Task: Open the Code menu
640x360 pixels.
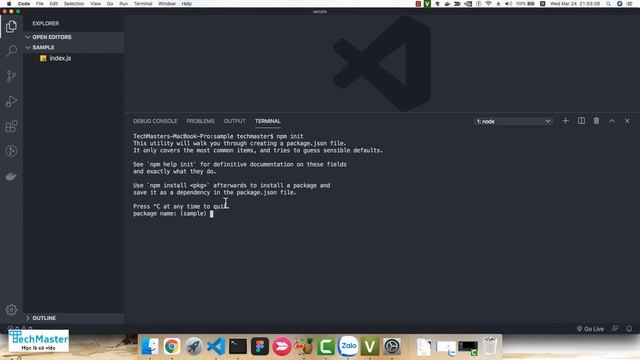Action: coord(24,4)
